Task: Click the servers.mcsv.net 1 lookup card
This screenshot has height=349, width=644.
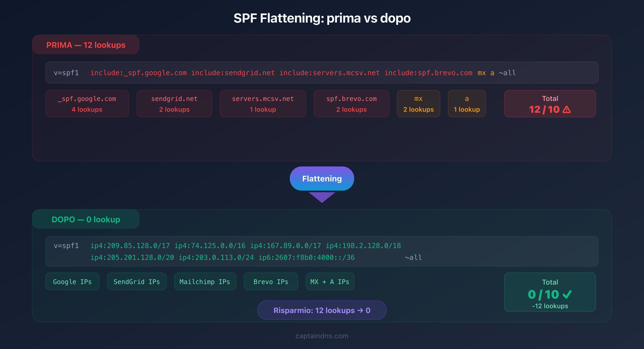Action: pos(263,104)
